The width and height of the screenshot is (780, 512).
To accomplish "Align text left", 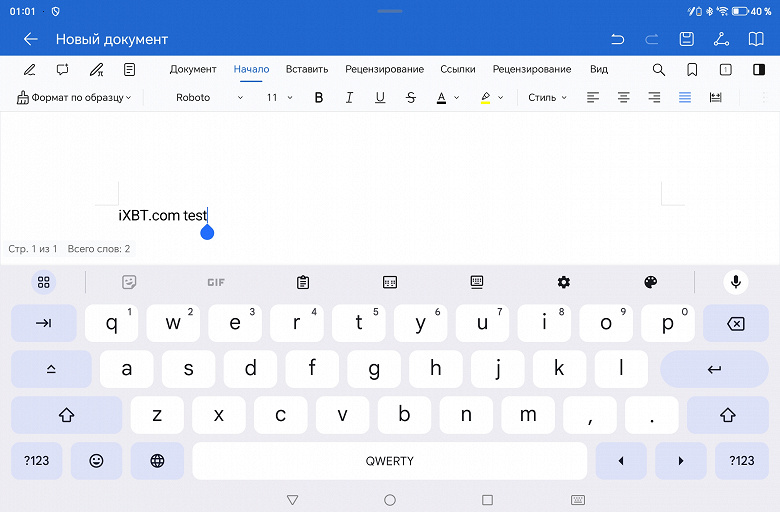I will (x=592, y=98).
